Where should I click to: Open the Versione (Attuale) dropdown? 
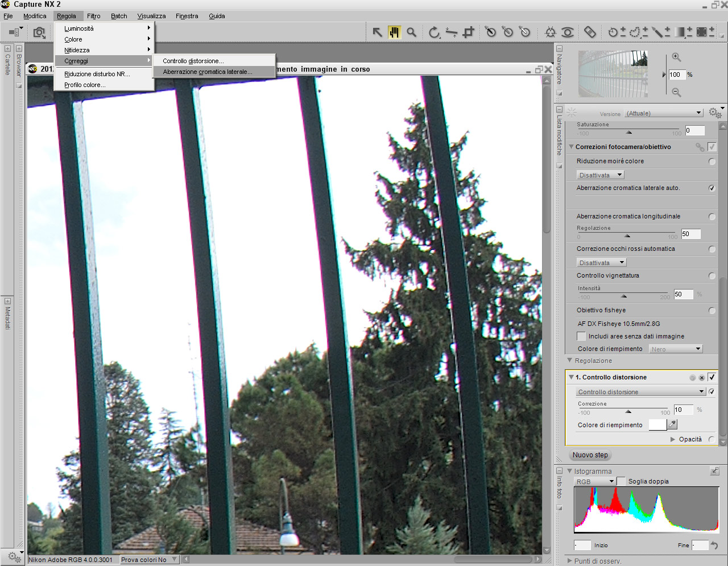(664, 113)
